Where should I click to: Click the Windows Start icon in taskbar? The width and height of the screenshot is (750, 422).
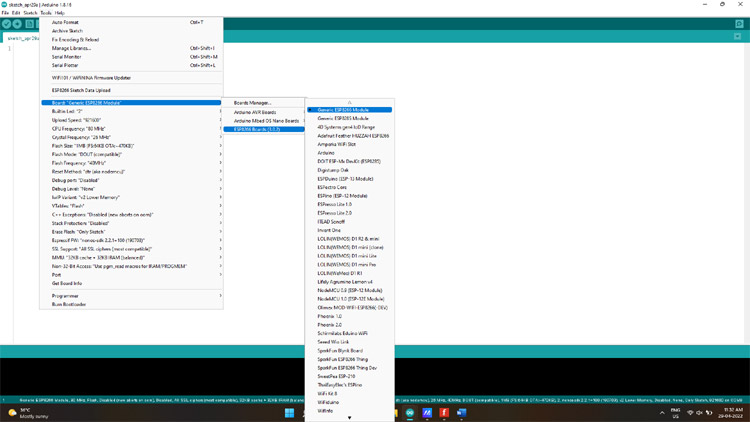(x=289, y=413)
